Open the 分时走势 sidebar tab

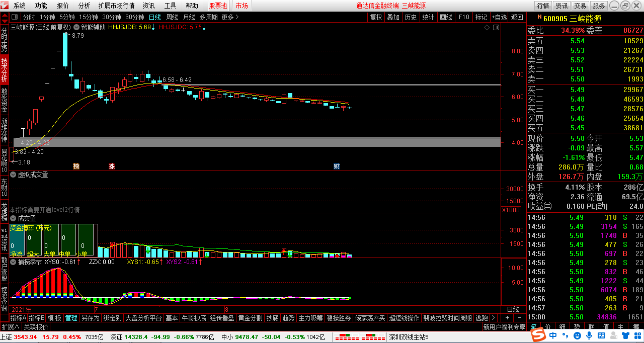pyautogui.click(x=5, y=39)
